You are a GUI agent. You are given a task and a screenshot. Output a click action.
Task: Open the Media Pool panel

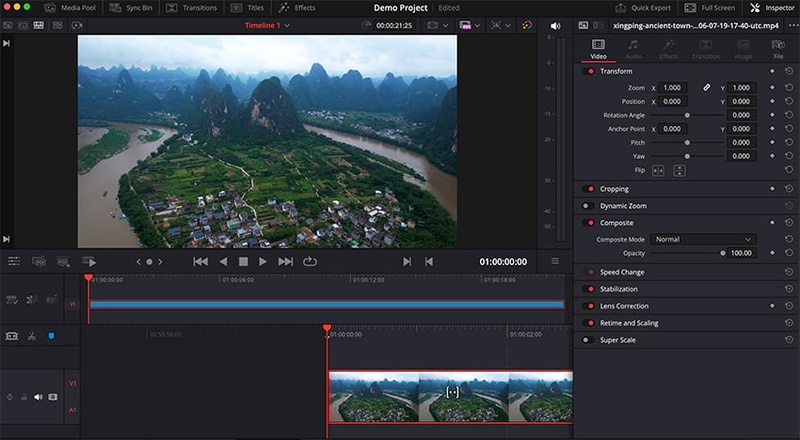point(70,8)
